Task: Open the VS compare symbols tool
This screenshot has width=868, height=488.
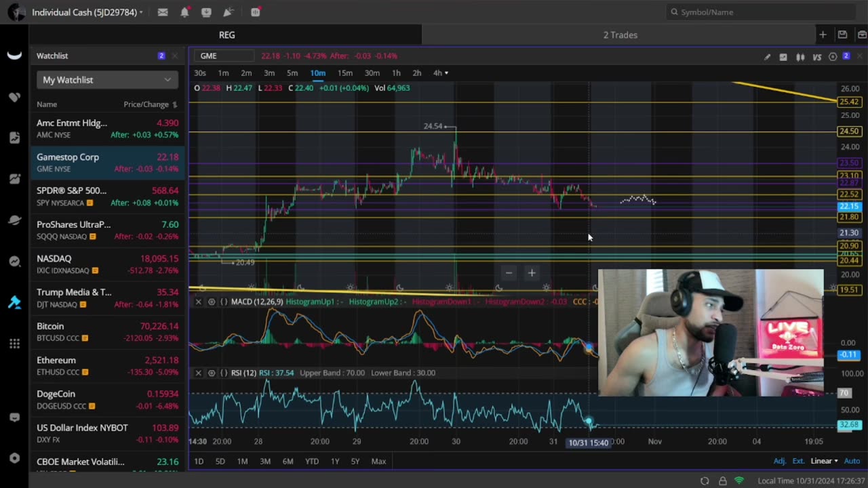Action: (817, 57)
